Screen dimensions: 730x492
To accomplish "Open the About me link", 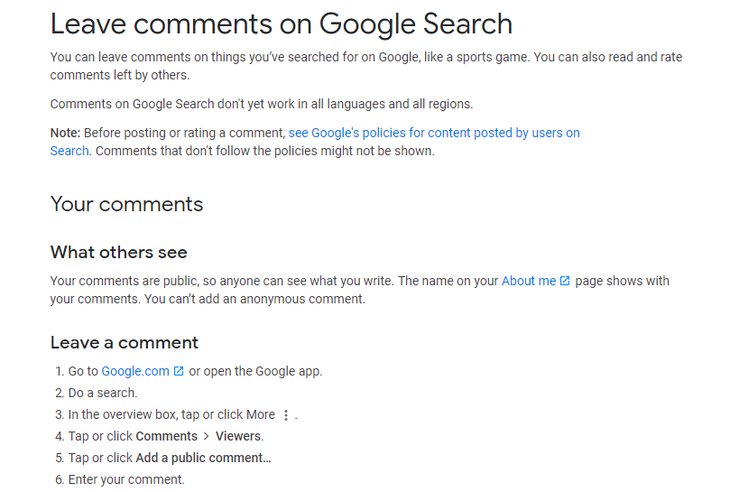I will point(528,281).
